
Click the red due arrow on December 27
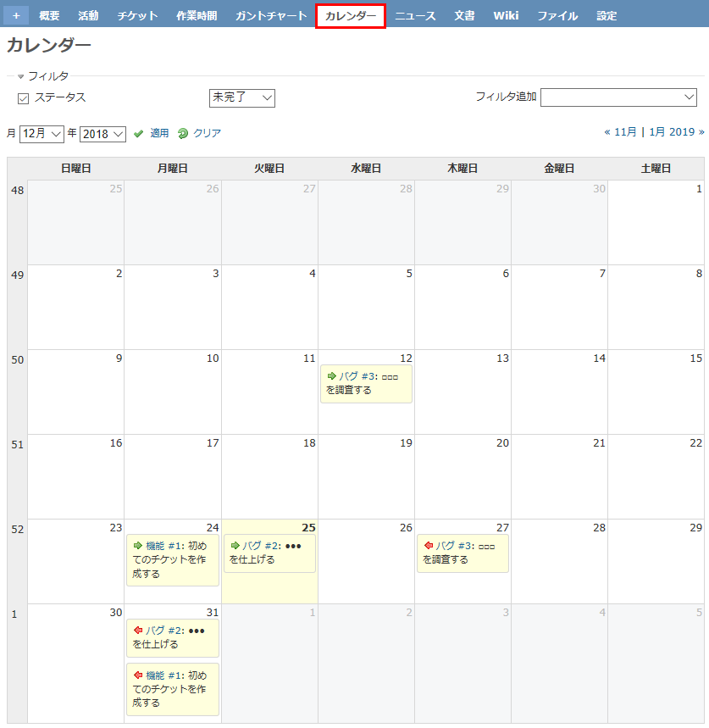(428, 545)
